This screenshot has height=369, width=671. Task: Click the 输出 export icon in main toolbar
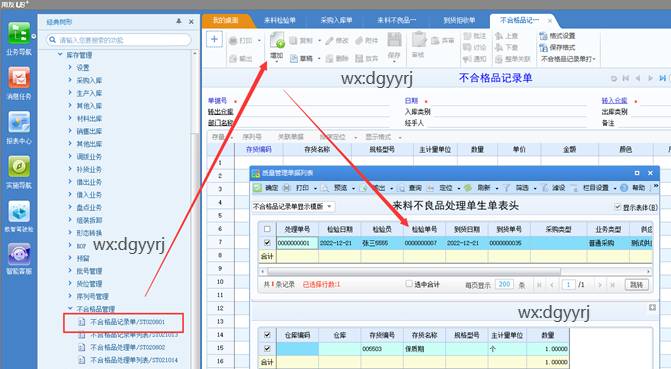click(233, 59)
